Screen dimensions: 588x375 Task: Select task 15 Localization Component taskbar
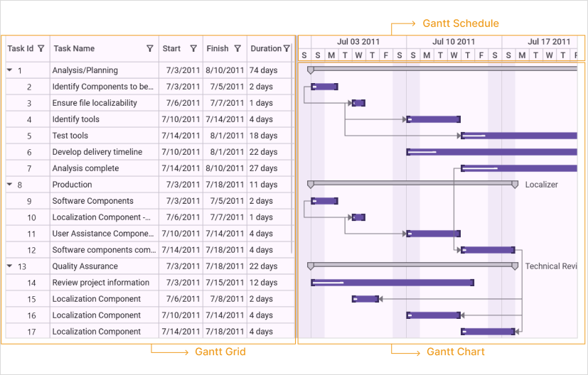point(365,299)
